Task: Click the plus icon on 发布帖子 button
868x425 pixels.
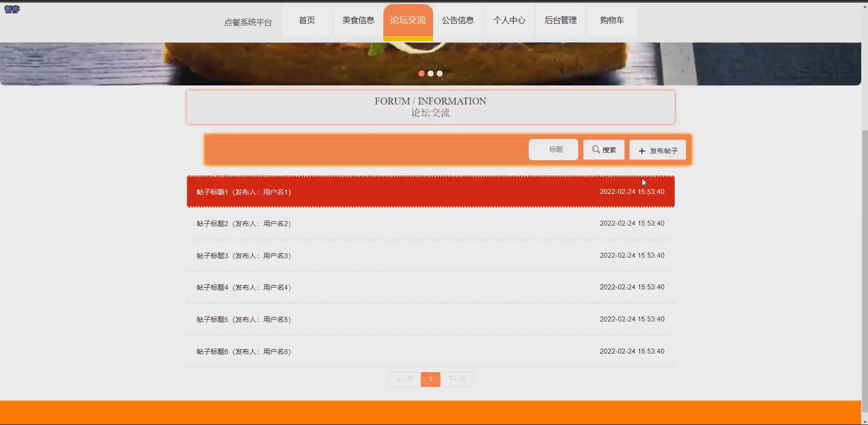Action: [641, 150]
